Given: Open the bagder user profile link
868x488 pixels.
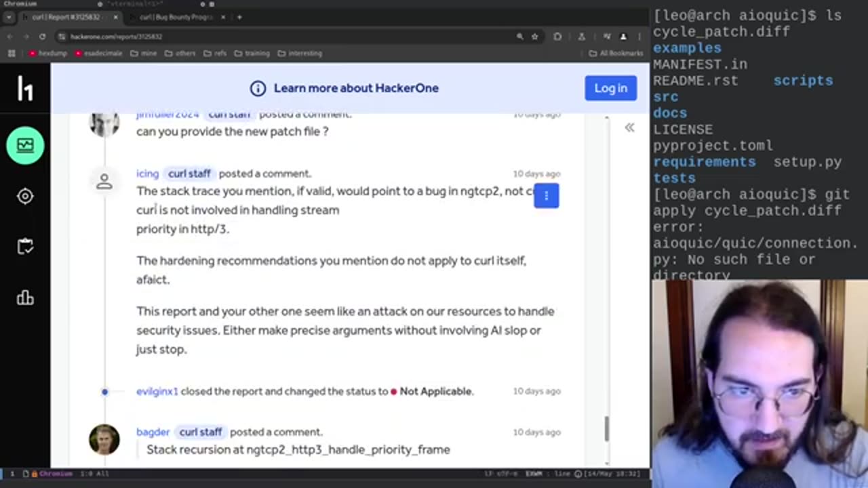Looking at the screenshot, I should pos(153,432).
